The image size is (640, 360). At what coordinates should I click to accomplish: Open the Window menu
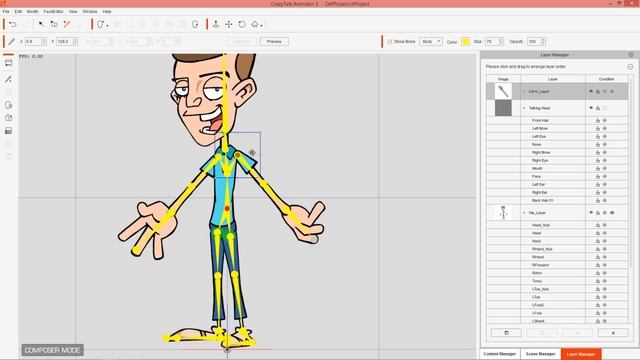click(x=90, y=11)
